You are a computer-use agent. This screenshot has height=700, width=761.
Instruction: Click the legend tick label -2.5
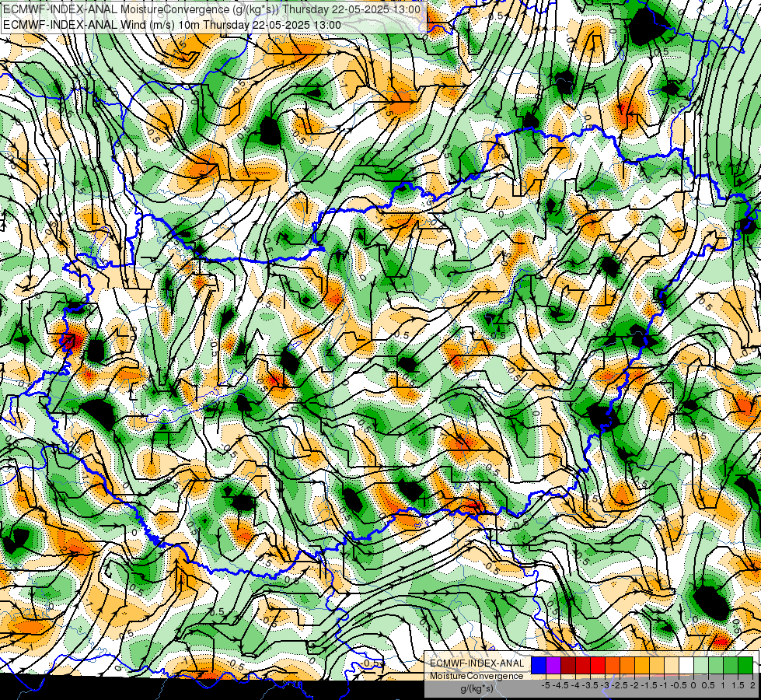pyautogui.click(x=620, y=685)
